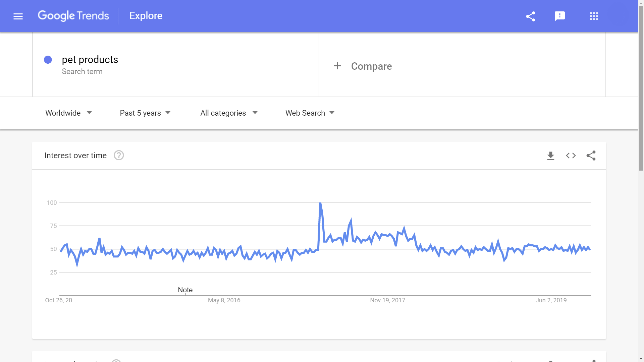The height and width of the screenshot is (362, 644).
Task: Click the Google Trends logo
Action: (x=73, y=16)
